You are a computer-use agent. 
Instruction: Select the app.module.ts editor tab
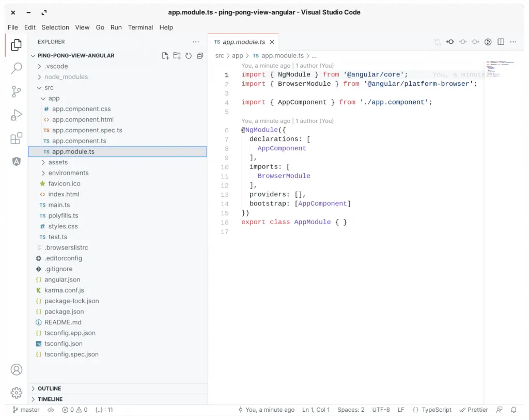click(243, 42)
